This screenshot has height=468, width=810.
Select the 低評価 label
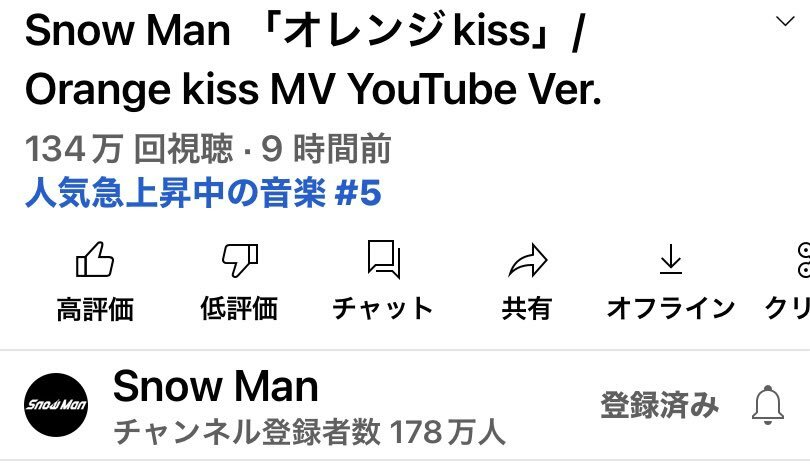pos(239,308)
